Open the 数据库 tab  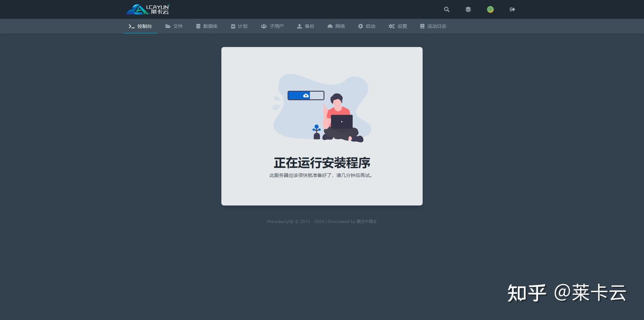(x=210, y=26)
